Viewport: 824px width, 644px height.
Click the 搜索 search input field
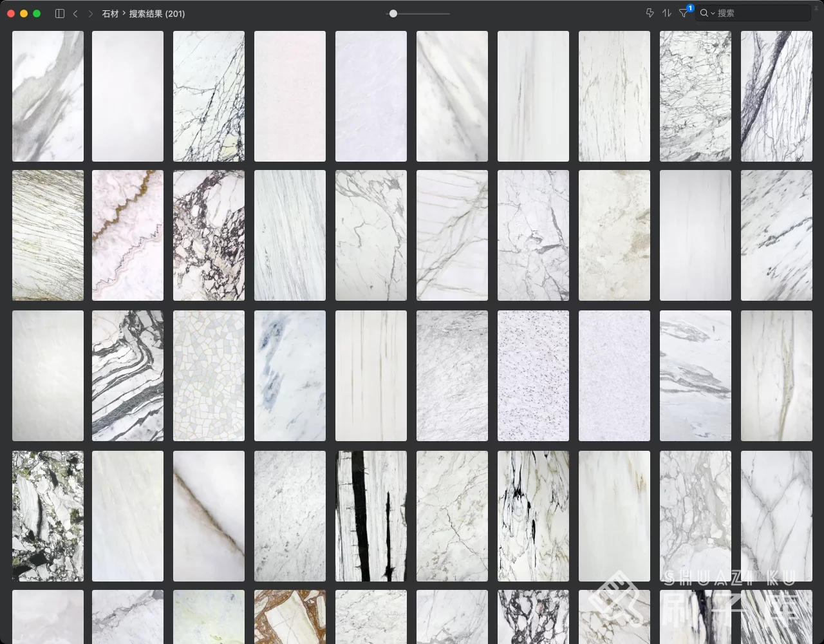click(760, 14)
